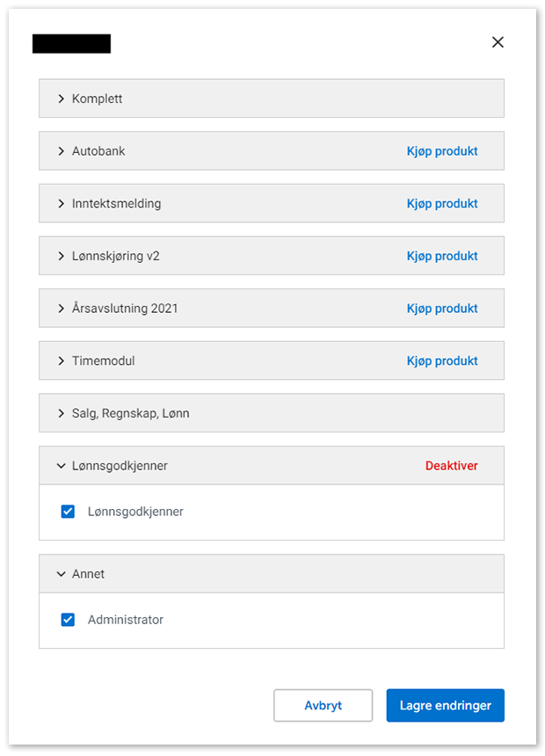Expand the Timemodul section chevron
The image size is (545, 756).
pyautogui.click(x=62, y=361)
